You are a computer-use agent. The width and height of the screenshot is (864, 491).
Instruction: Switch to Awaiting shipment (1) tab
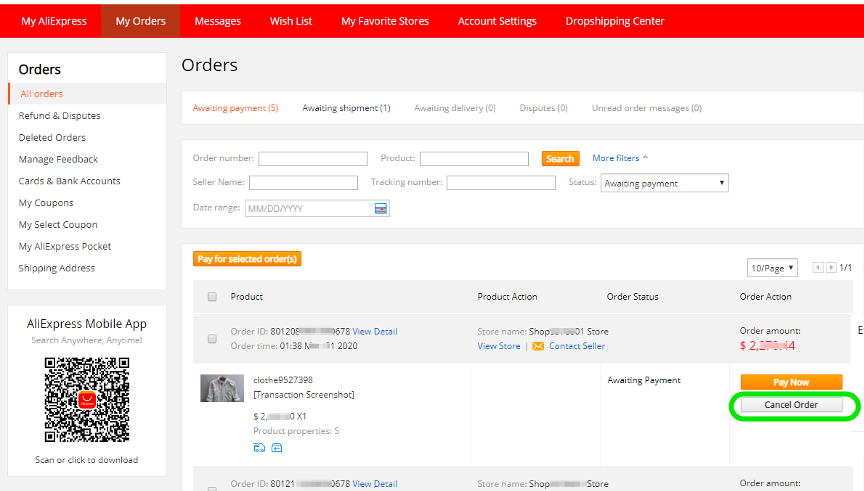pos(346,108)
